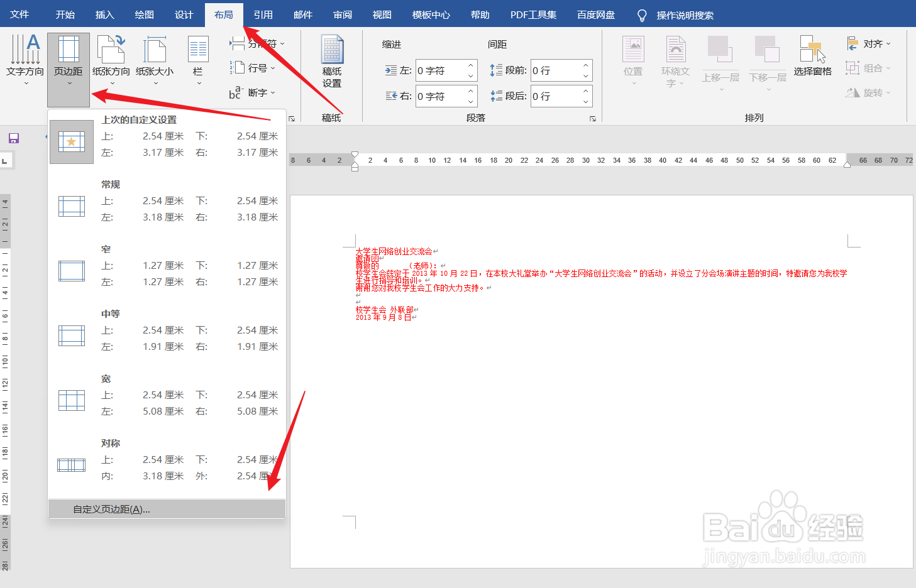Viewport: 916px width, 588px height.
Task: Switch to the 视图 view tab
Action: (382, 14)
